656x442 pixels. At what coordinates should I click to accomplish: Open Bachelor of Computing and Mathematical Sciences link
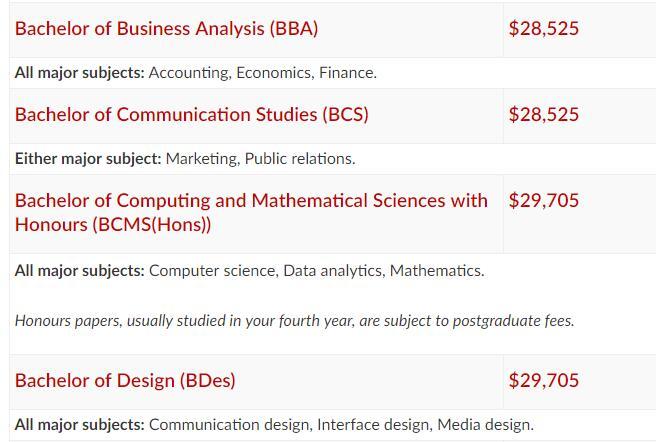pos(251,212)
